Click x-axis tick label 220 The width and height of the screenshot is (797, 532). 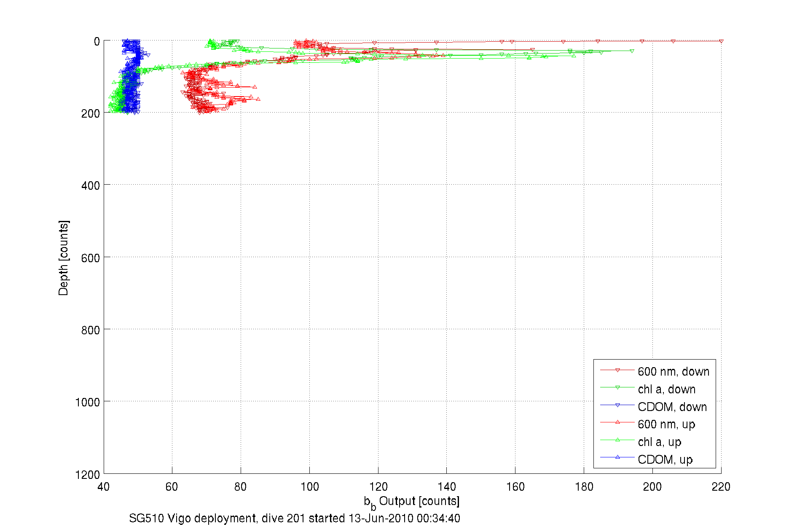click(x=721, y=487)
